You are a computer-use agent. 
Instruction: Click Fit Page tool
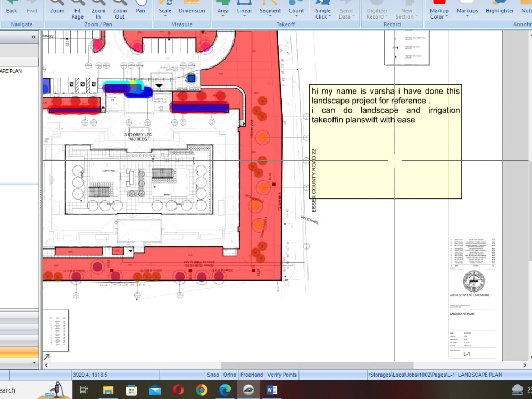click(77, 10)
